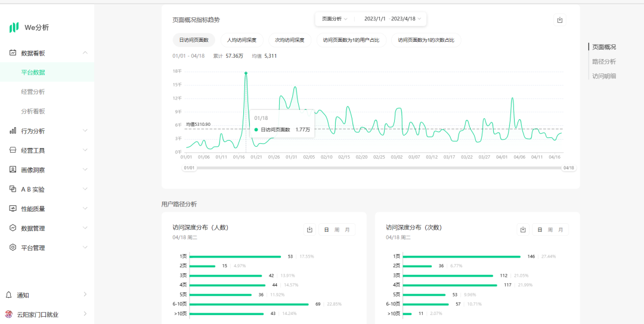Open 分析看板 in the sidebar

tap(33, 112)
